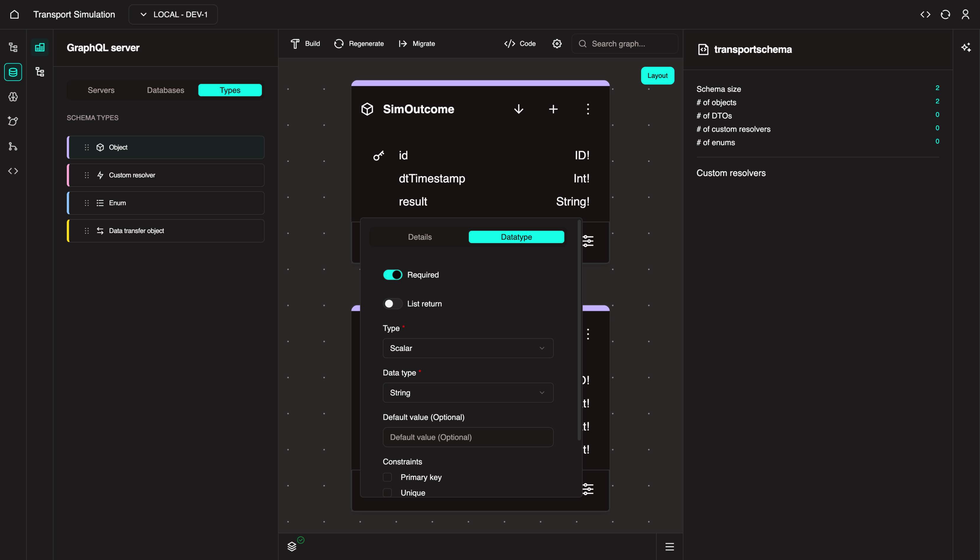Click the popup panel scrollbar
This screenshot has width=980, height=560.
coord(579,330)
